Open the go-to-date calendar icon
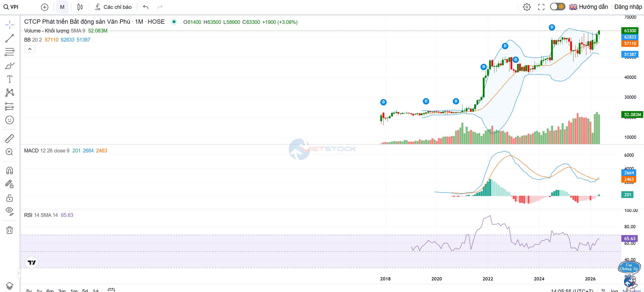 pyautogui.click(x=111, y=290)
